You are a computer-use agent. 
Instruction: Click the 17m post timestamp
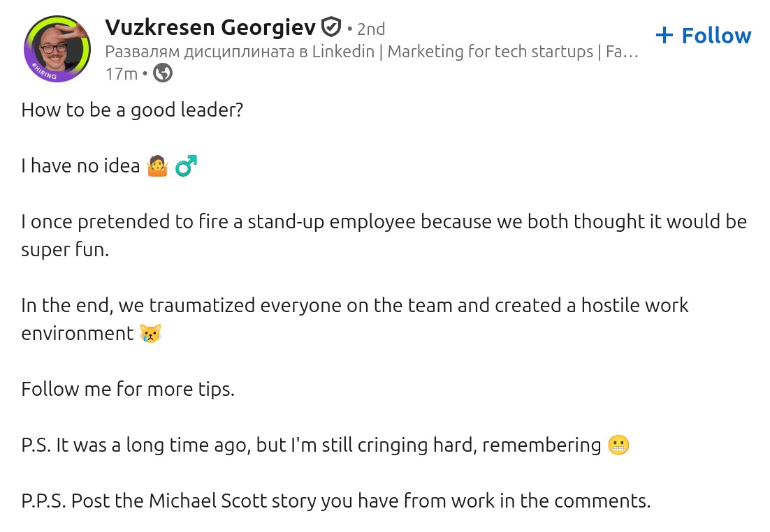(x=121, y=73)
